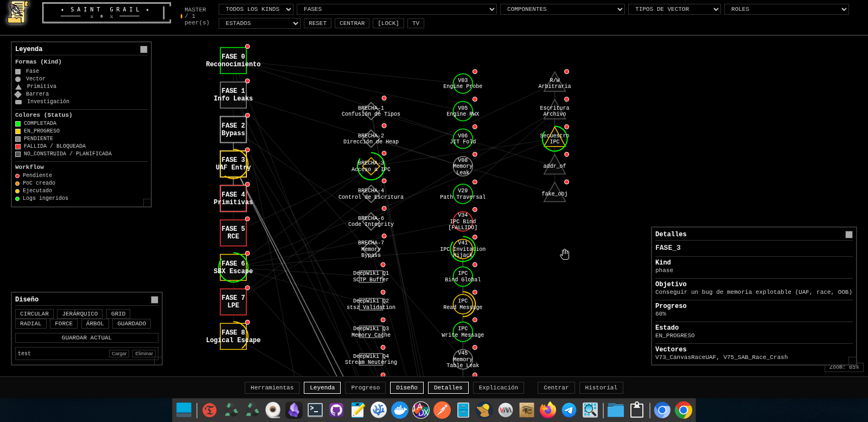This screenshot has height=422, width=868.
Task: Collapse the Detalles panel with its square toggle
Action: (849, 235)
